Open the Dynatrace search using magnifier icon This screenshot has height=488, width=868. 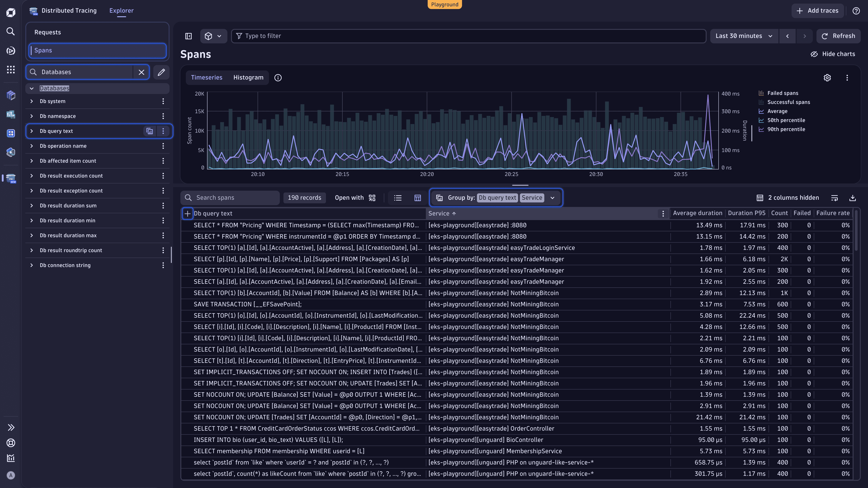pos(10,31)
